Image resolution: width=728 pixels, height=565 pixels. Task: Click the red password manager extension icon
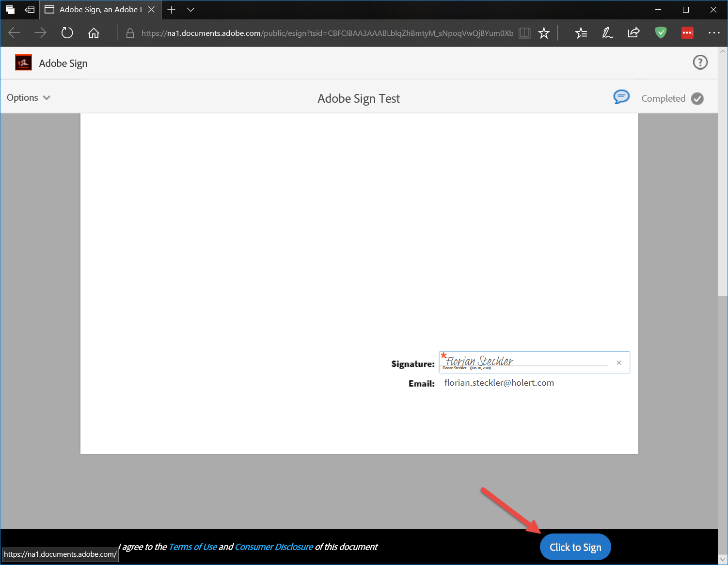687,33
